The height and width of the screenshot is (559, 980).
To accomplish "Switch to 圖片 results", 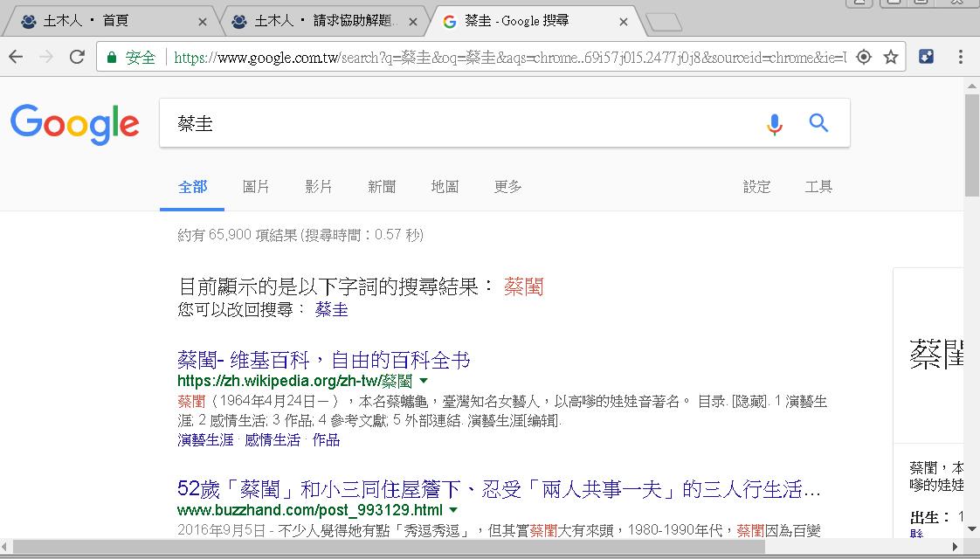I will point(256,187).
